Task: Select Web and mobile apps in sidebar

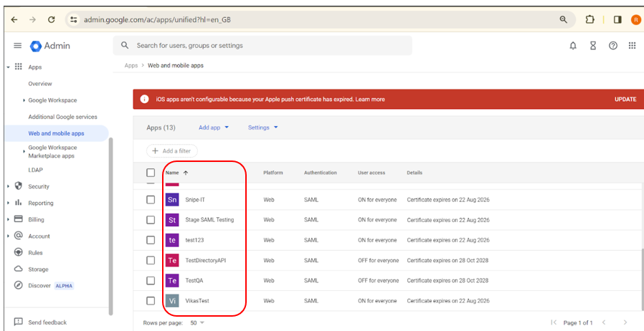Action: coord(56,133)
